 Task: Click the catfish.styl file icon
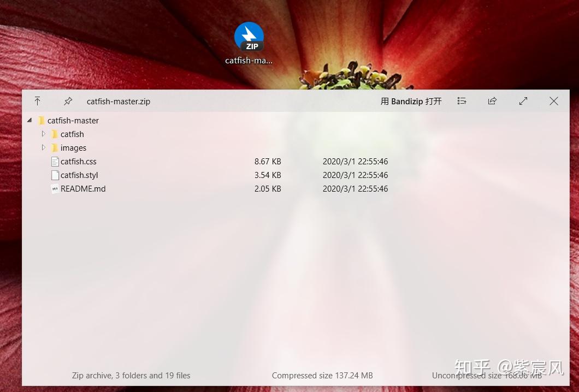[x=55, y=175]
